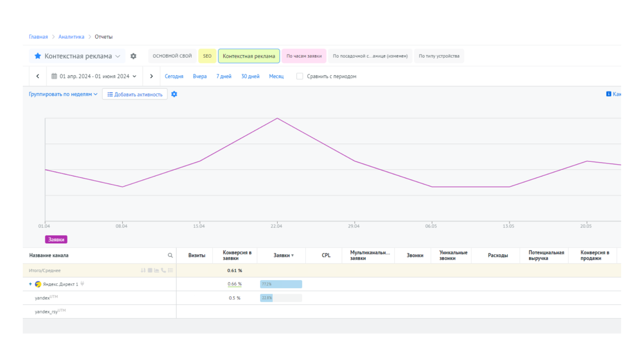This screenshot has height=362, width=644.
Task: Enable the Сравнить с периодом checkbox
Action: pos(300,76)
